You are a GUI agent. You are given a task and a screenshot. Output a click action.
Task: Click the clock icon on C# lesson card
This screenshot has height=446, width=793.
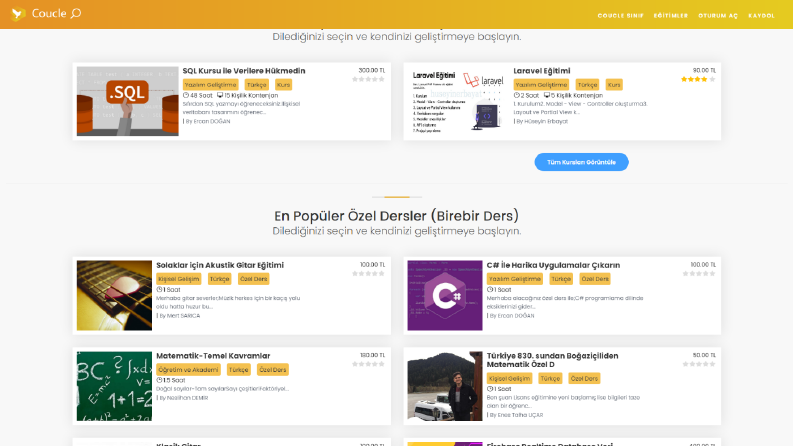490,290
